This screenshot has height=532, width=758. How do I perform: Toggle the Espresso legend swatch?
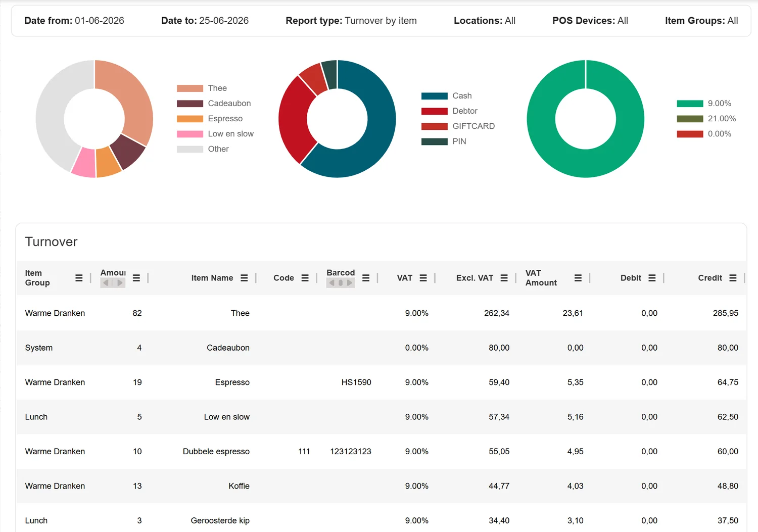[189, 119]
